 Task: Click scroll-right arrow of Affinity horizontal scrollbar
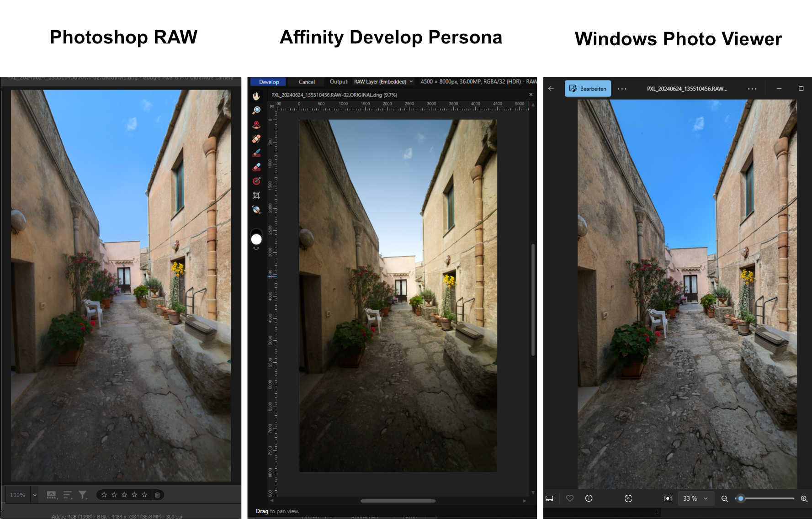(x=524, y=501)
